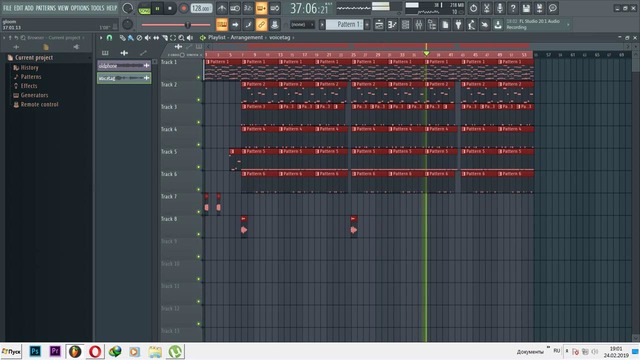Open Photoshop from the Windows taskbar
This screenshot has height=360, width=640.
coord(36,351)
